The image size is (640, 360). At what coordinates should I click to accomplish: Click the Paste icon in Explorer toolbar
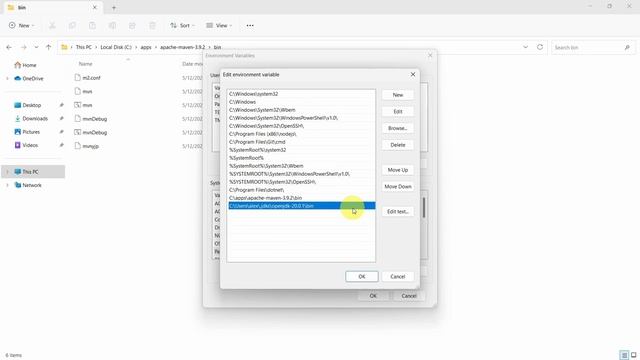[92, 26]
